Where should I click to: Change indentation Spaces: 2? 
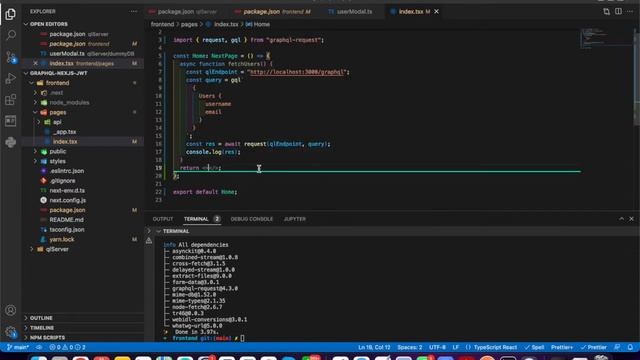click(410, 347)
